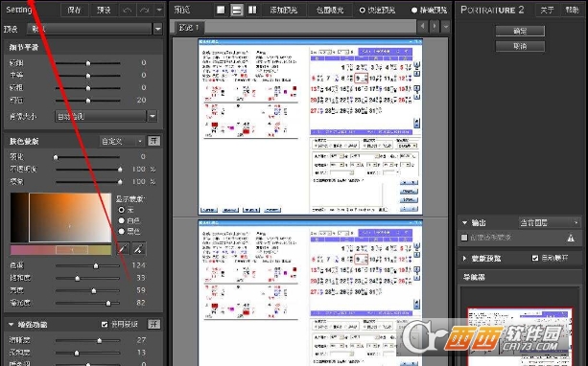Click the undo arrow icon in Setting bar
588x366 pixels.
[x=128, y=11]
